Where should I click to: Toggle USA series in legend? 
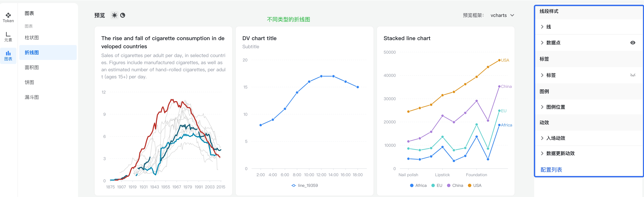tap(469, 185)
